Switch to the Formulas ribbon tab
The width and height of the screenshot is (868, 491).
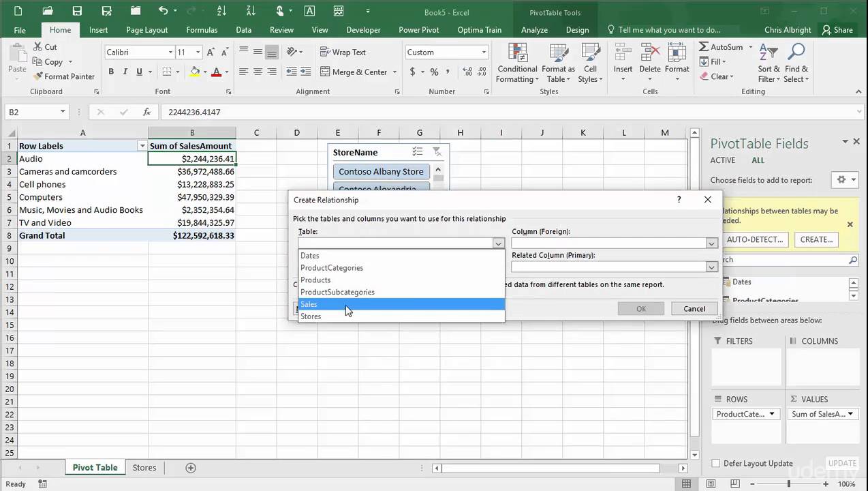coord(202,30)
